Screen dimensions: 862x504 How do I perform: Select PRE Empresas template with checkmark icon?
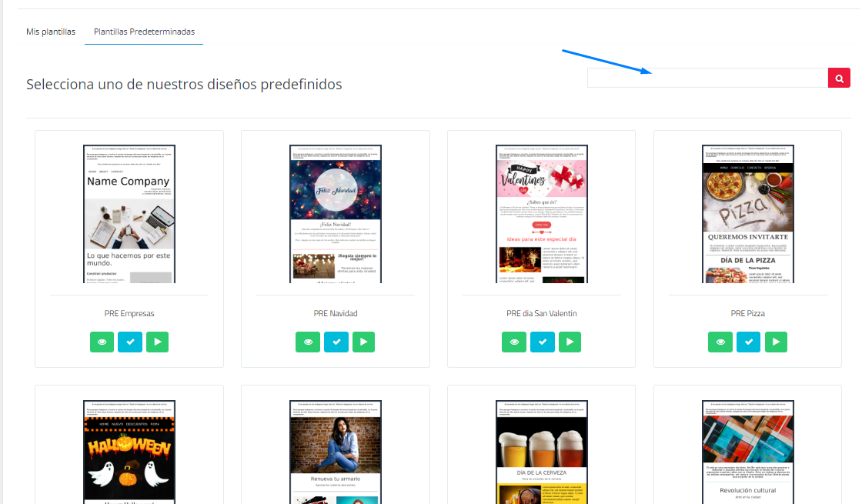(129, 342)
